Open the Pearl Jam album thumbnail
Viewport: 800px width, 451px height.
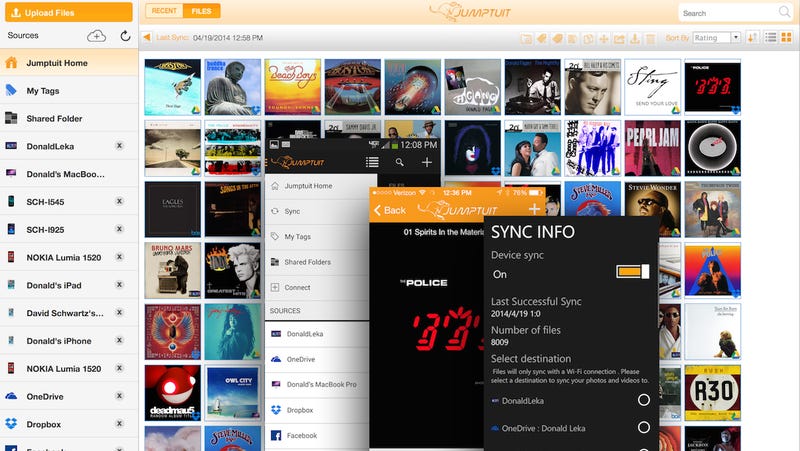[653, 148]
